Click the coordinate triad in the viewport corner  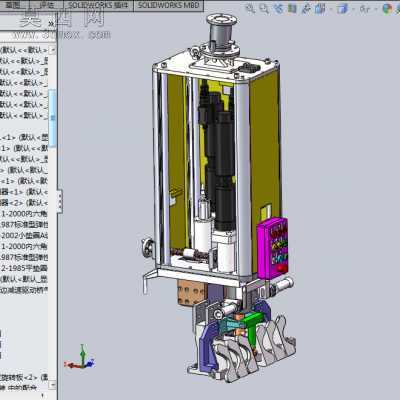pos(80,358)
